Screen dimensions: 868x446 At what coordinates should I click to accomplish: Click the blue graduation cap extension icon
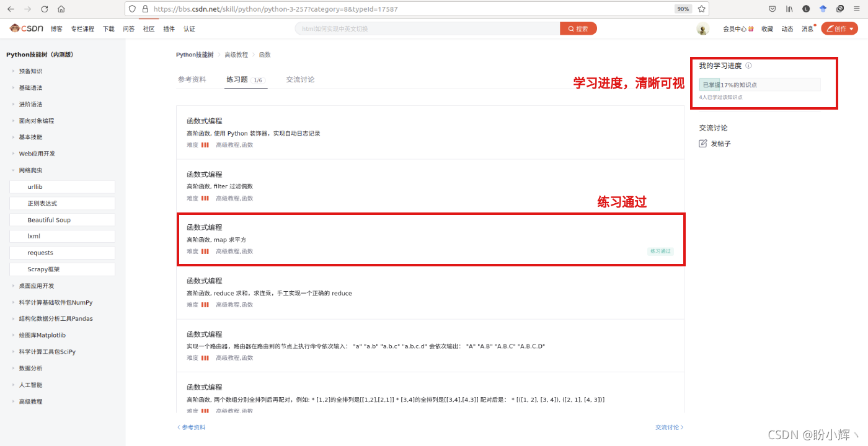click(823, 9)
